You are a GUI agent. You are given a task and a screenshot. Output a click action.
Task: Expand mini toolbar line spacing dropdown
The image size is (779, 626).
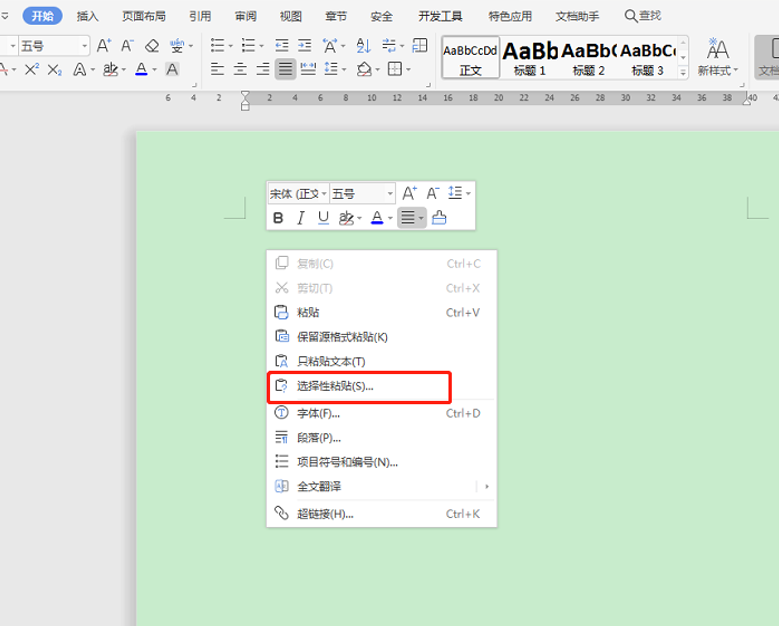point(468,193)
